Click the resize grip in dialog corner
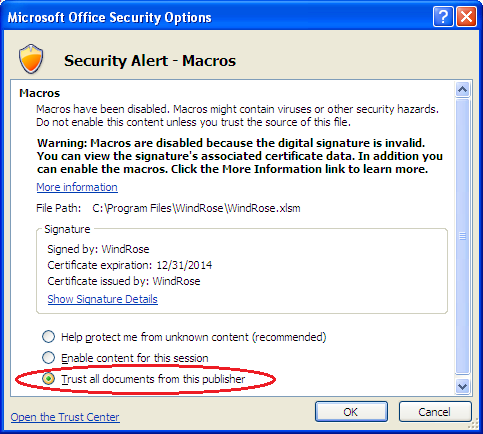 473,424
